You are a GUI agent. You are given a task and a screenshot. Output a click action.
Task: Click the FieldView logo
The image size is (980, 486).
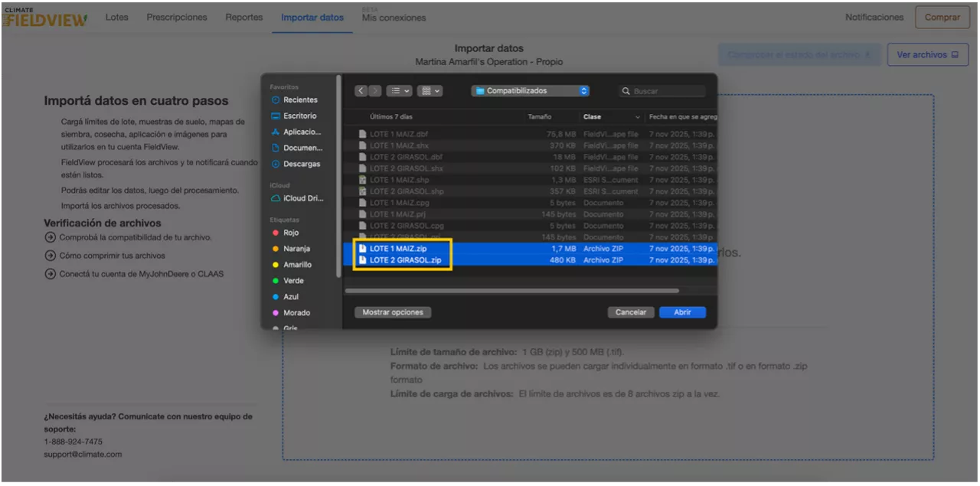pyautogui.click(x=45, y=18)
